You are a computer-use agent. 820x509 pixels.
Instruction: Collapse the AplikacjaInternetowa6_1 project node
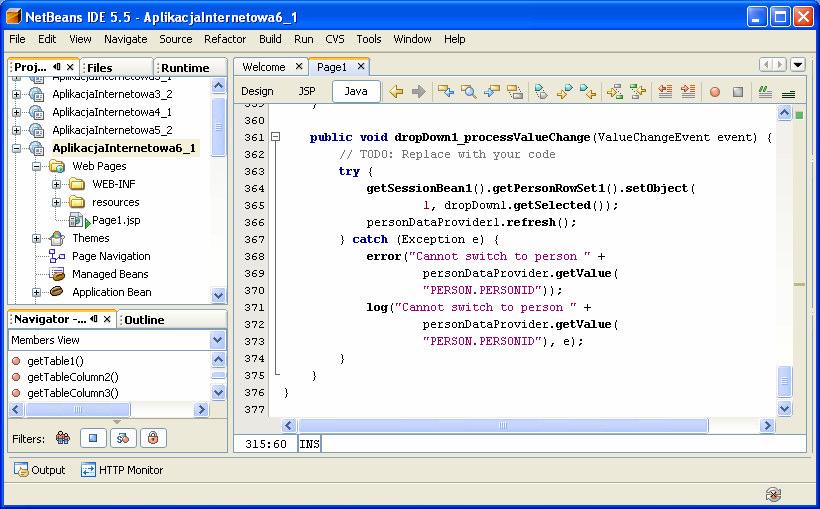point(17,149)
